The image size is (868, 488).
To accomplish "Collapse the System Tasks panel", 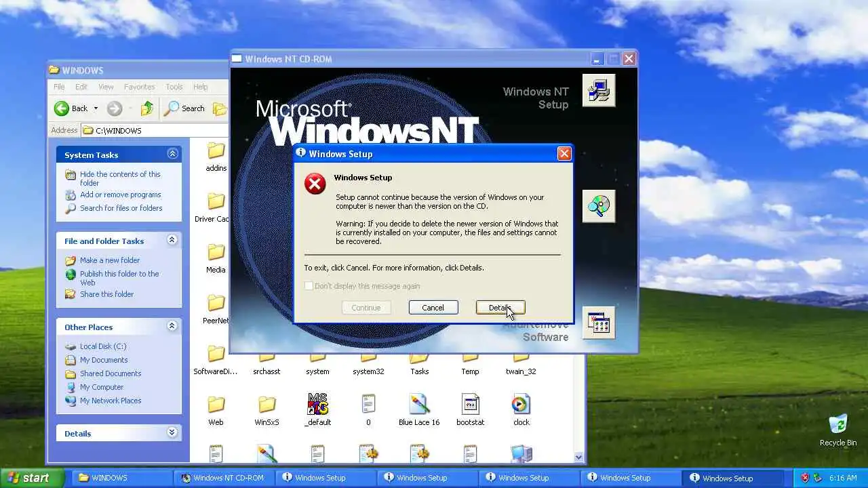I will [172, 154].
